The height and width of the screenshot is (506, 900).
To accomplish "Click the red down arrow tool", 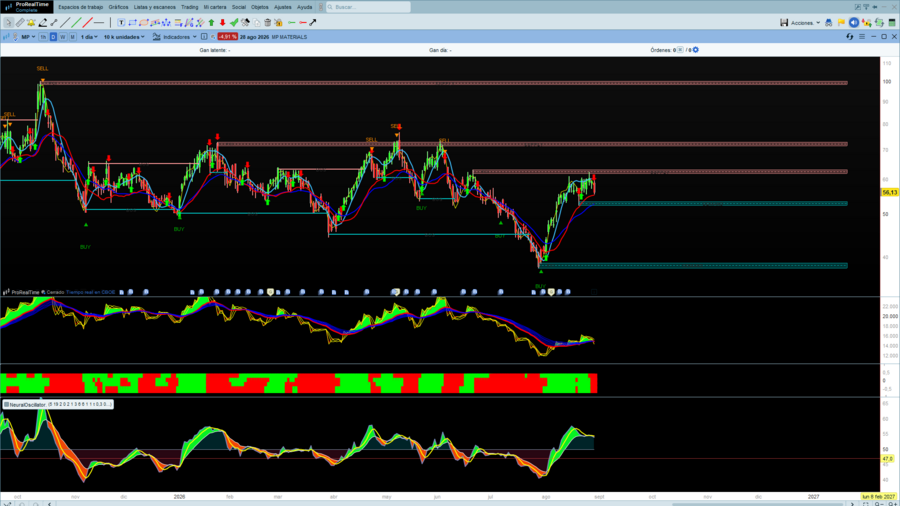I will click(222, 22).
